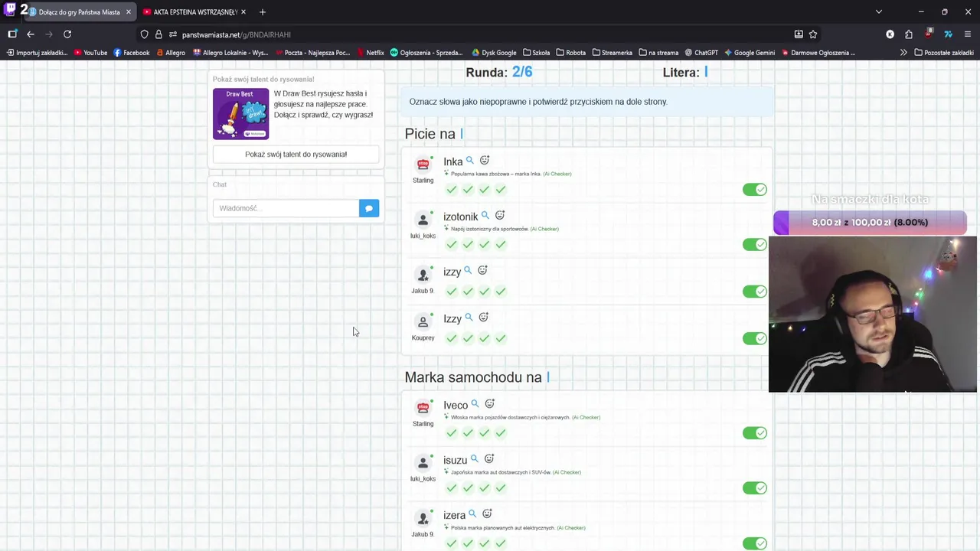Open the Netflix bookmark

pos(371,53)
